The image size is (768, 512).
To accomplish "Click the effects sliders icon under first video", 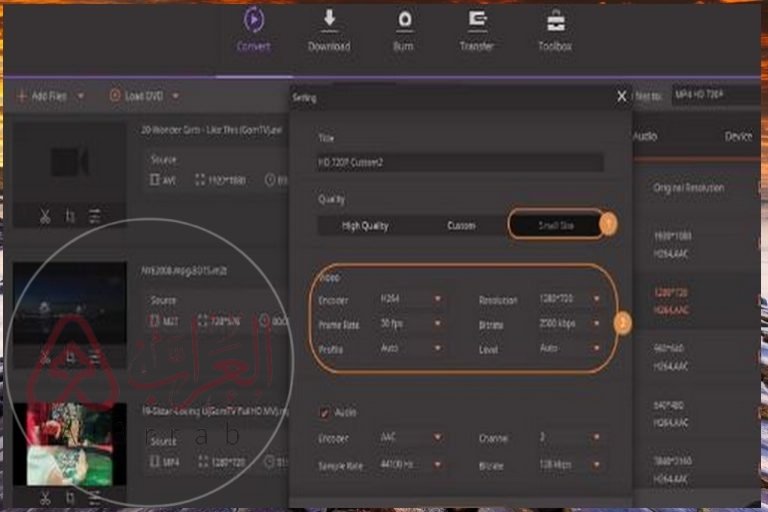I will [95, 216].
